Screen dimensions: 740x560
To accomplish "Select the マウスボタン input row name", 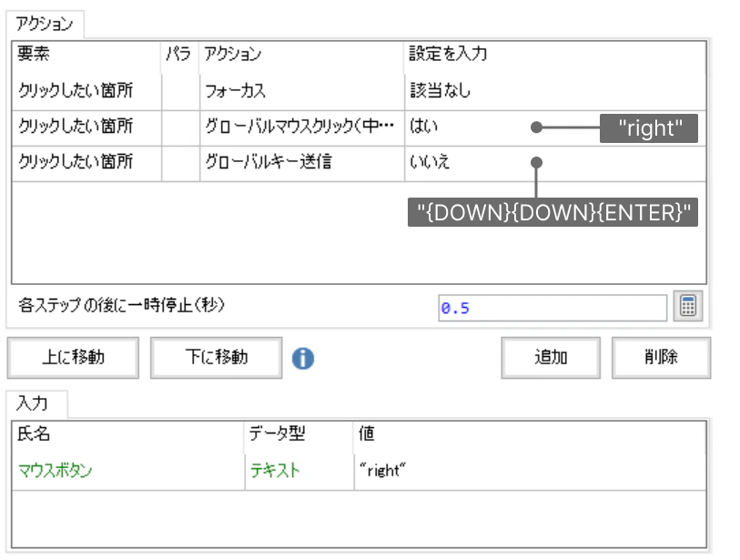I will coord(128,471).
